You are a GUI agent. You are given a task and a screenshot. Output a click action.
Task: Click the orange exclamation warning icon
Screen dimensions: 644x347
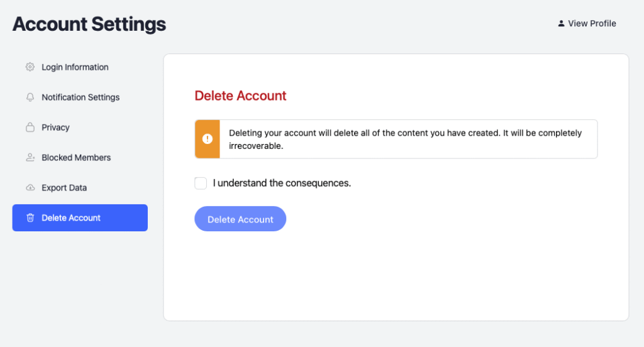coord(208,139)
